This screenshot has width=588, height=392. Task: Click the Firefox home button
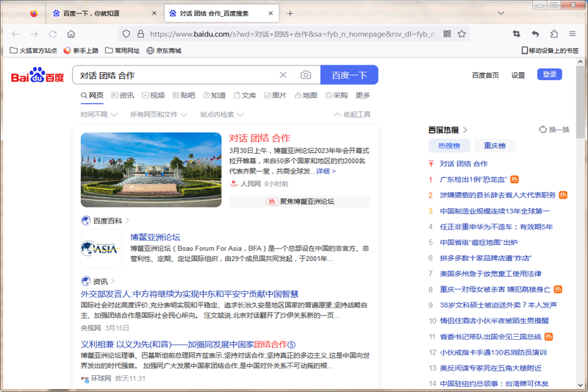[71, 34]
